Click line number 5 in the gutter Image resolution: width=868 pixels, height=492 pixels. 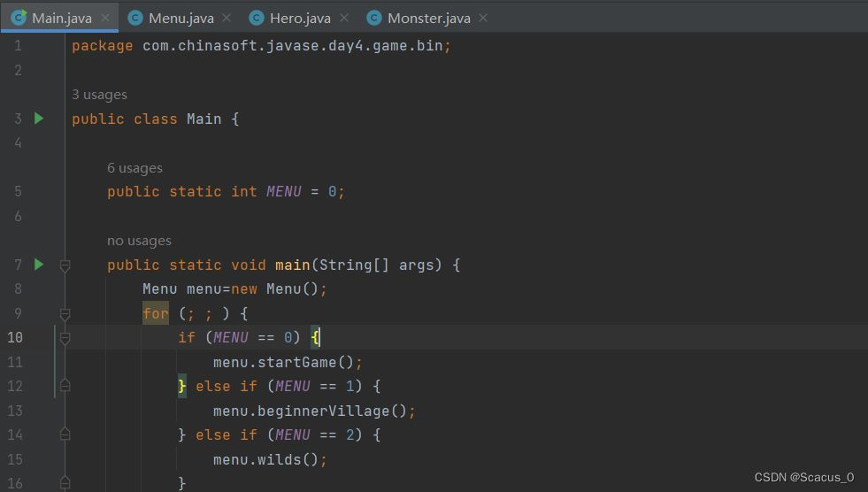(x=18, y=191)
